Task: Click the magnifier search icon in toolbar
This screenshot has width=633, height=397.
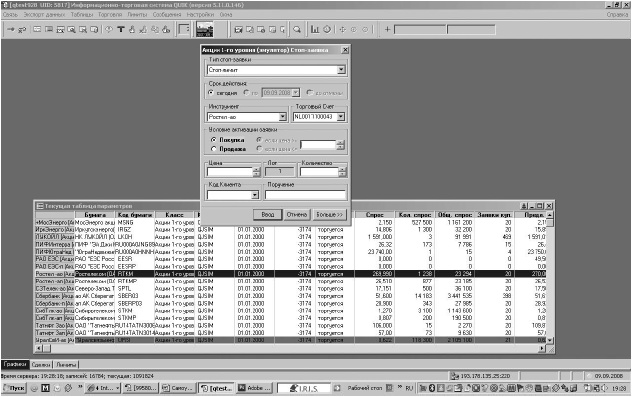Action: (297, 29)
